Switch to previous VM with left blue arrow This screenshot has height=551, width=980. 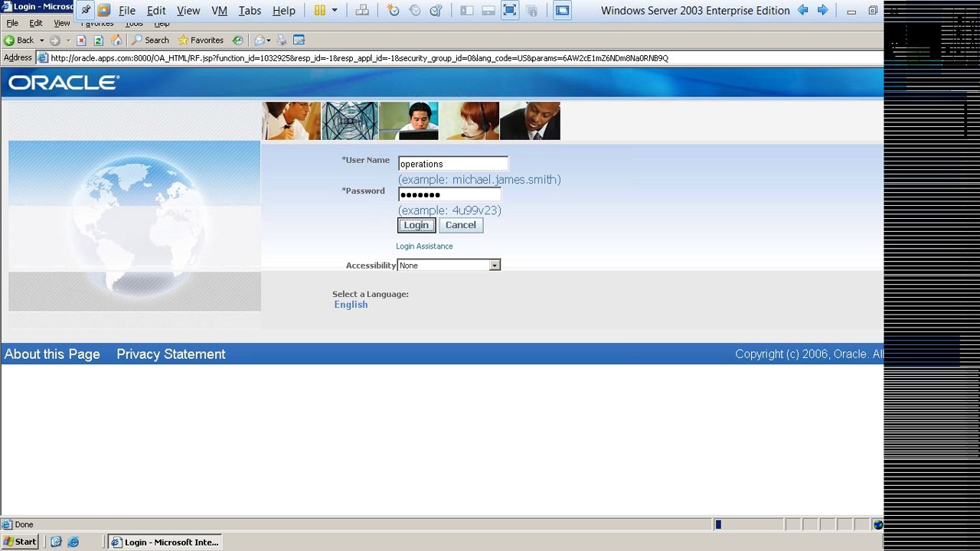click(x=803, y=10)
